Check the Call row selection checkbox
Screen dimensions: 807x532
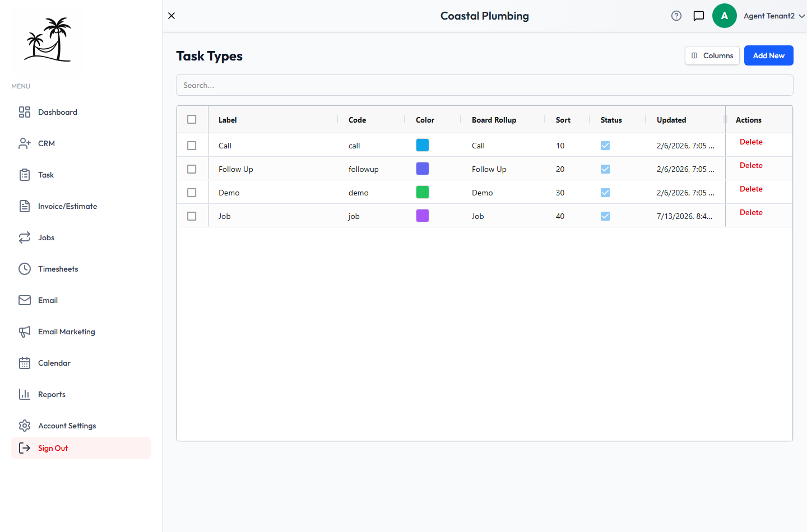[x=192, y=146]
